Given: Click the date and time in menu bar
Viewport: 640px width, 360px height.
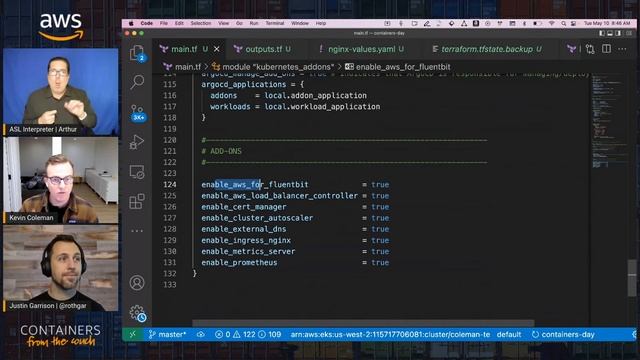Looking at the screenshot, I should [x=607, y=24].
